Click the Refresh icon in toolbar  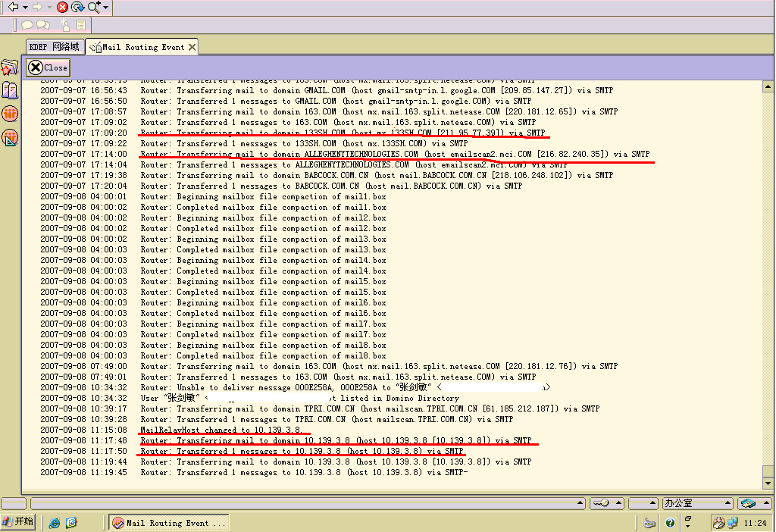(x=77, y=7)
